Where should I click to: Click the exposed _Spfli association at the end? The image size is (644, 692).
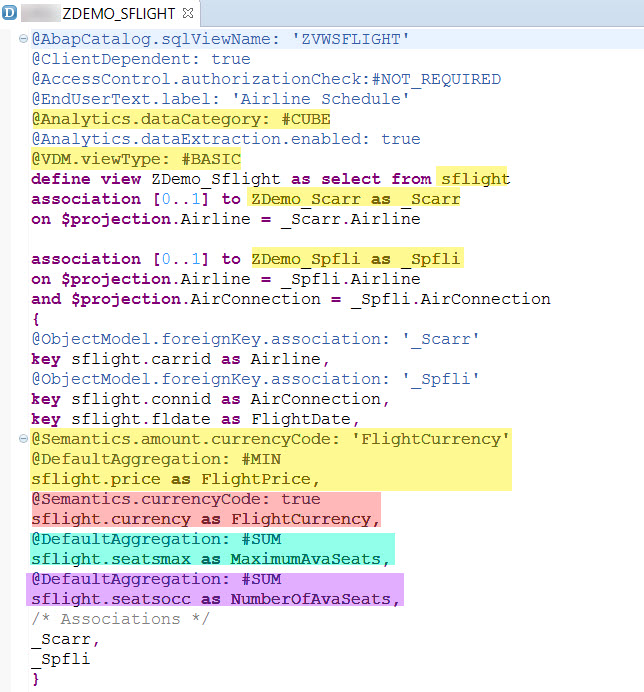point(61,659)
